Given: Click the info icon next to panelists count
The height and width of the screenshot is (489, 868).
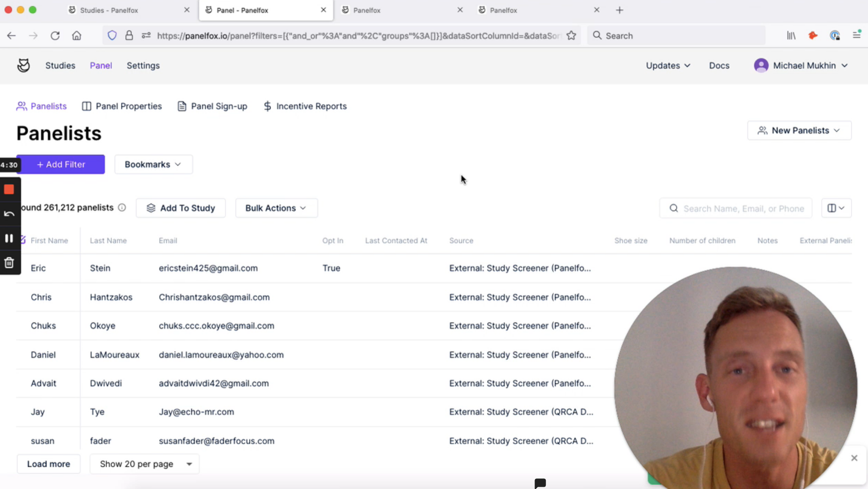Looking at the screenshot, I should [122, 208].
